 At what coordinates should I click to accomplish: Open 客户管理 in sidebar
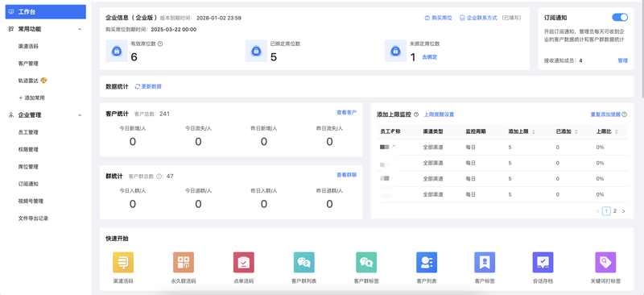pyautogui.click(x=28, y=64)
